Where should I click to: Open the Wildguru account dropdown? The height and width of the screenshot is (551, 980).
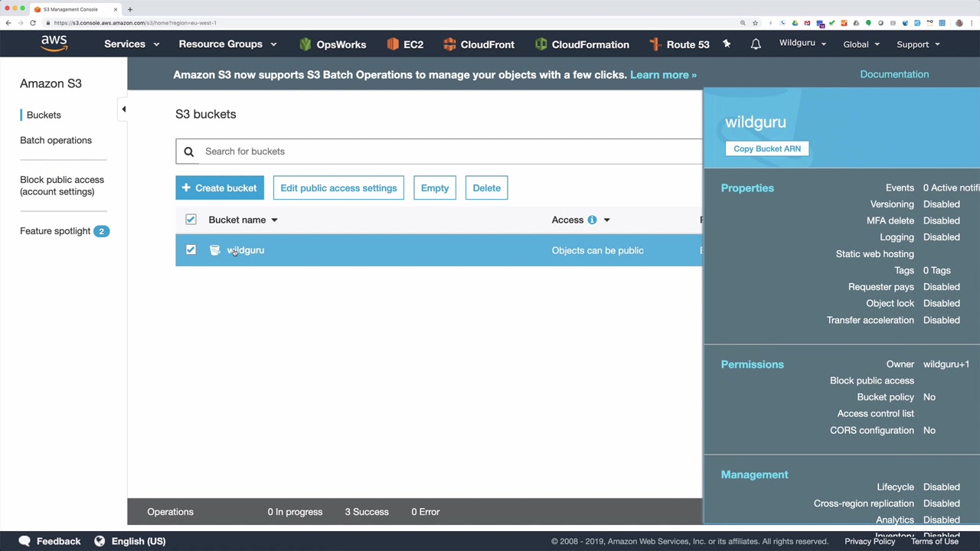[x=802, y=44]
